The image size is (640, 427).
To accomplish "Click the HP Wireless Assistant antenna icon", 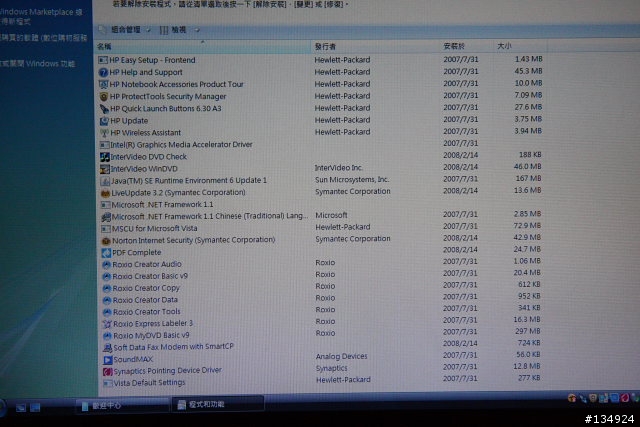I will click(x=104, y=133).
